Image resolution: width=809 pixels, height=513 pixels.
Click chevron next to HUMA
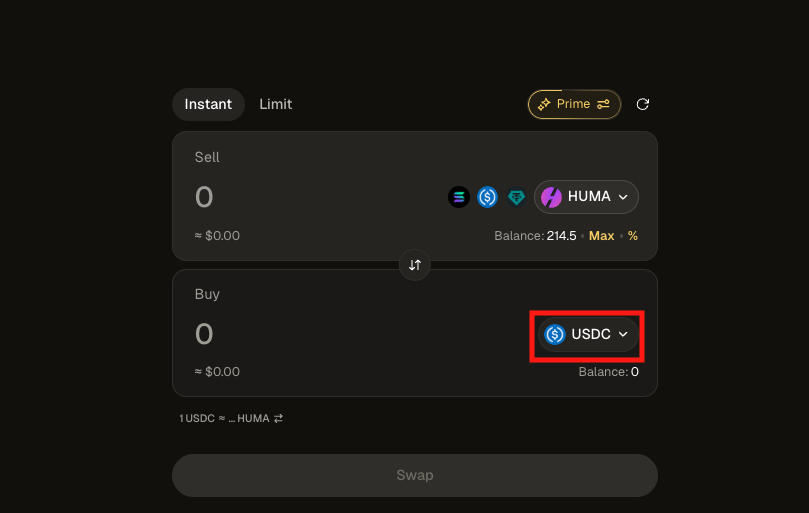pyautogui.click(x=623, y=197)
